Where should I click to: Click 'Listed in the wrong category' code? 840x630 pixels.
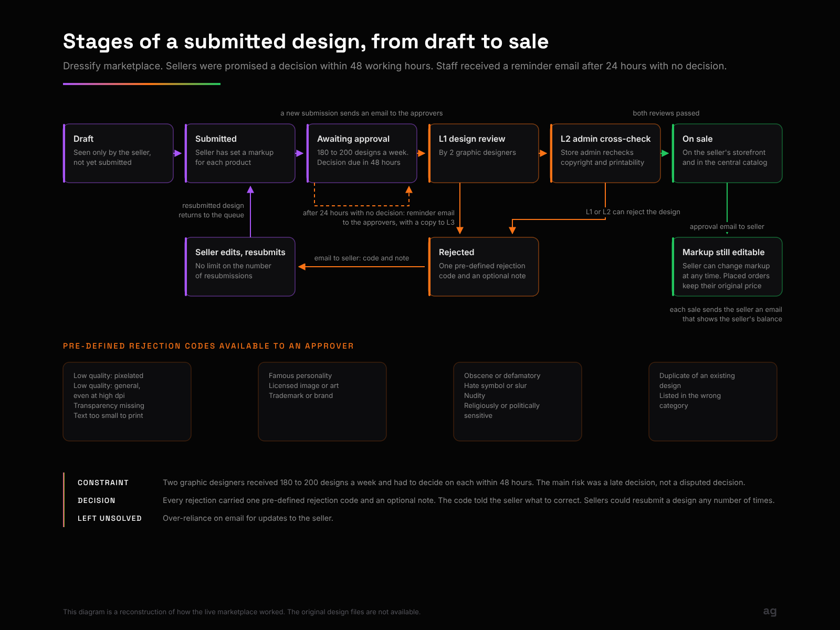690,401
